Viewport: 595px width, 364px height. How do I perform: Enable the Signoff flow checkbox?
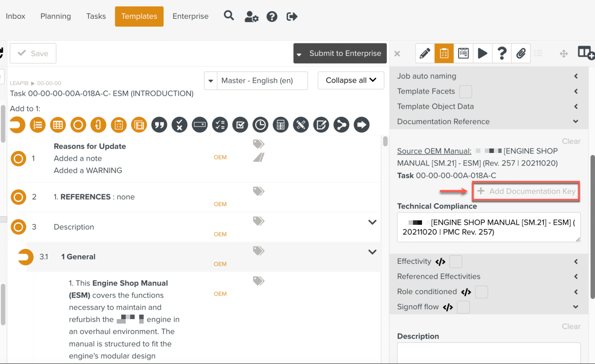click(x=463, y=307)
